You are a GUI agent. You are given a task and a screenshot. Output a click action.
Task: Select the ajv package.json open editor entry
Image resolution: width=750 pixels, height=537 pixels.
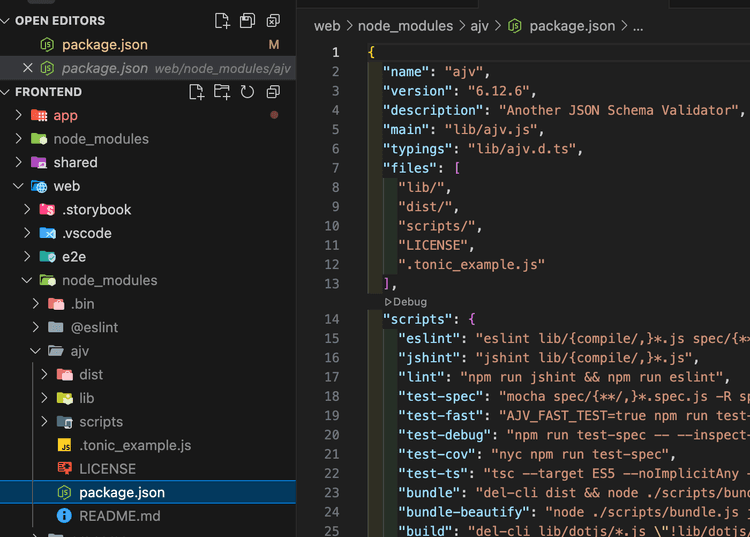pos(148,68)
